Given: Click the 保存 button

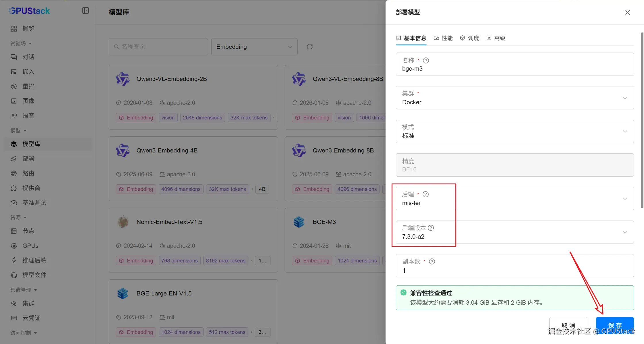Looking at the screenshot, I should pos(615,325).
